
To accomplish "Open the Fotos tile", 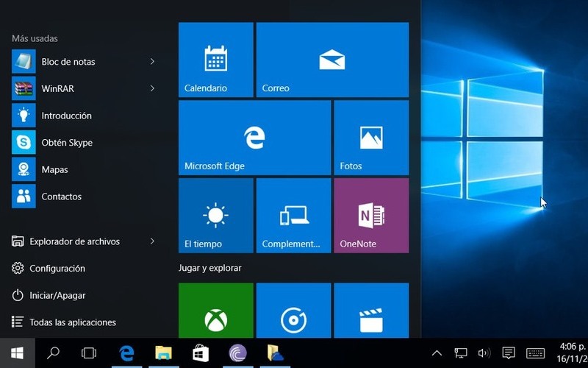I will pyautogui.click(x=371, y=138).
